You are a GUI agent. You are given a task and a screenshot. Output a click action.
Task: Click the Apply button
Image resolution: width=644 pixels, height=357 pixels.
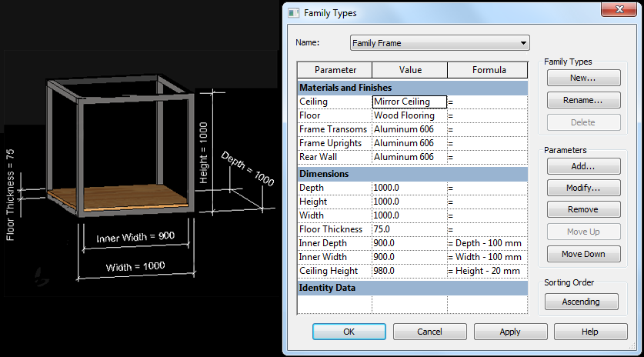point(510,332)
